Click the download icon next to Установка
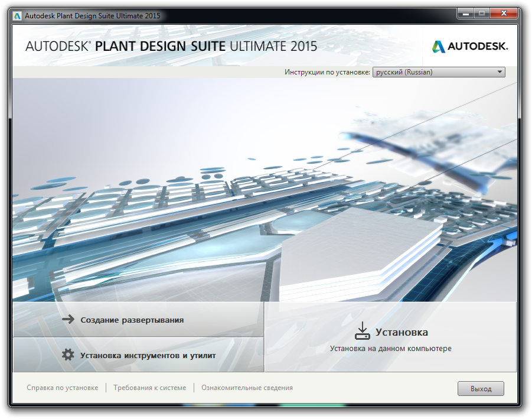This screenshot has width=532, height=419. pyautogui.click(x=362, y=331)
